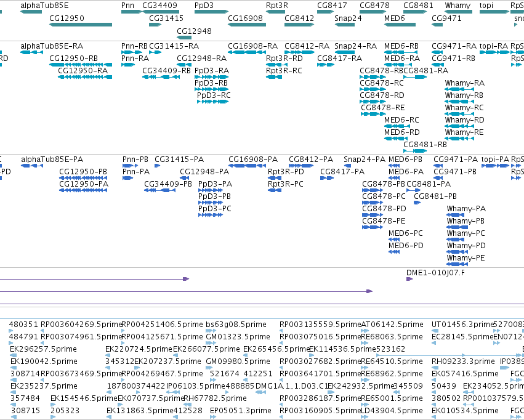Click EST bs63g08.5prime
The width and height of the screenshot is (524, 420).
236,325
